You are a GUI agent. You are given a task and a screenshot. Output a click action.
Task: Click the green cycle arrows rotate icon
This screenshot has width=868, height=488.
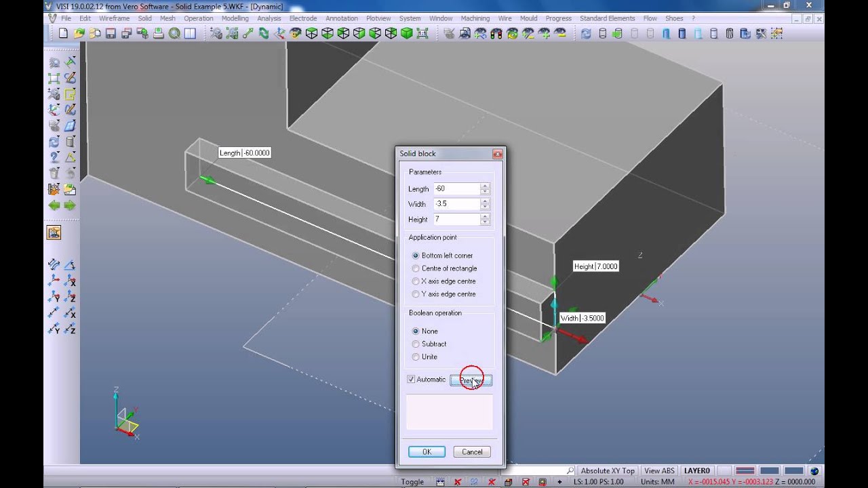(264, 33)
